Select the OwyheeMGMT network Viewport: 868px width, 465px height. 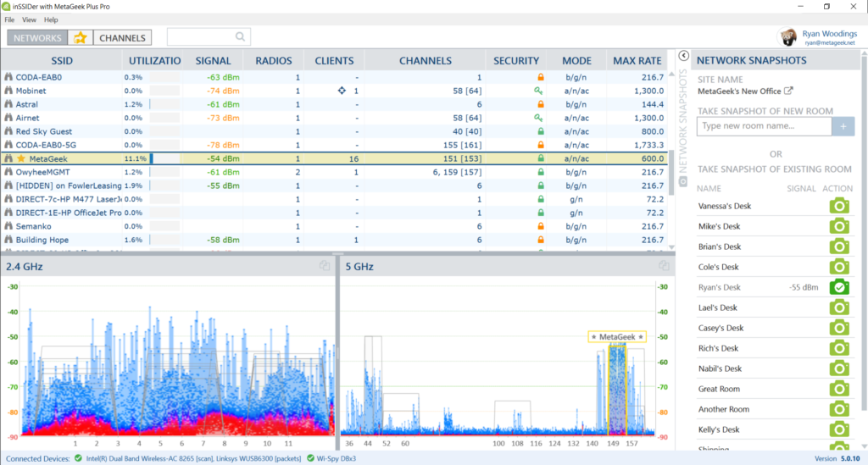point(334,172)
